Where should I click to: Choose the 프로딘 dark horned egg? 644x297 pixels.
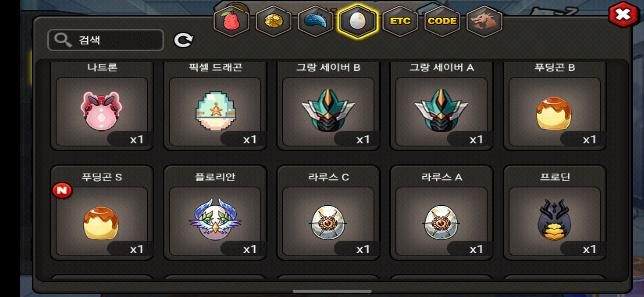tap(555, 213)
